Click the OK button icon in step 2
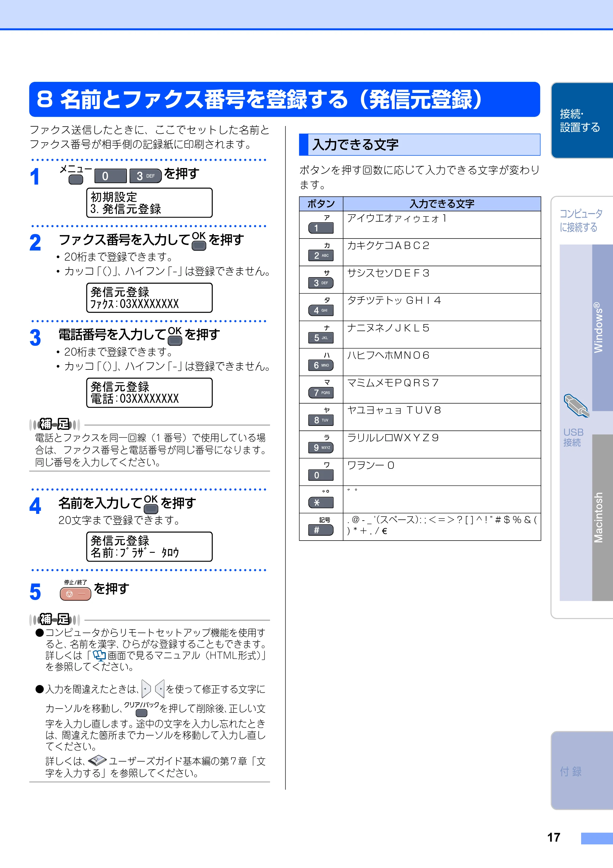 coord(199,246)
